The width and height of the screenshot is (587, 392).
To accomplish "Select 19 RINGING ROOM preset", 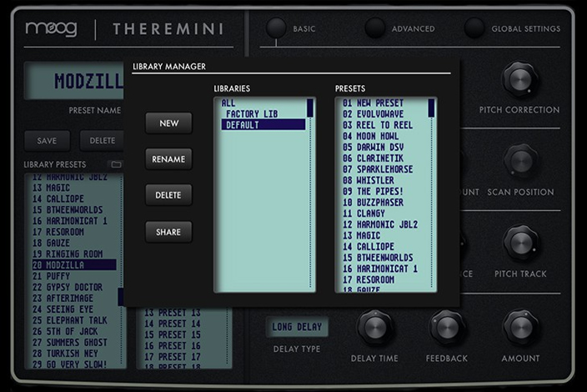I will (x=74, y=254).
